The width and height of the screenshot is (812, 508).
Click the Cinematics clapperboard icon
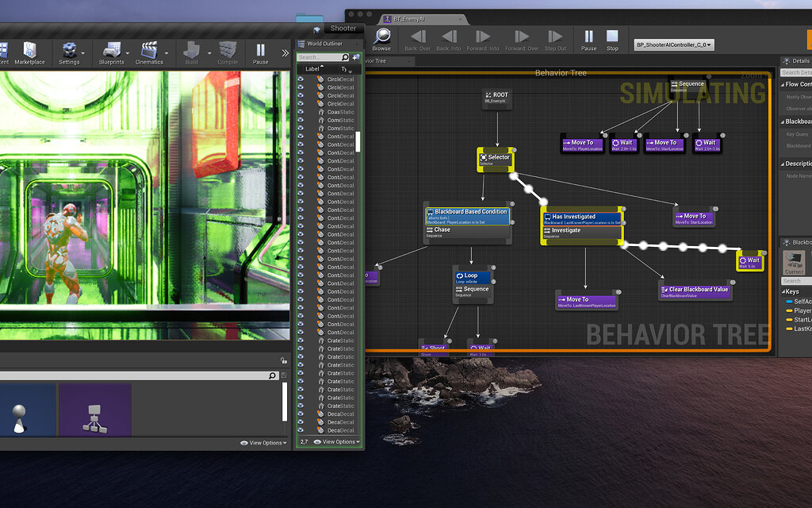point(148,52)
